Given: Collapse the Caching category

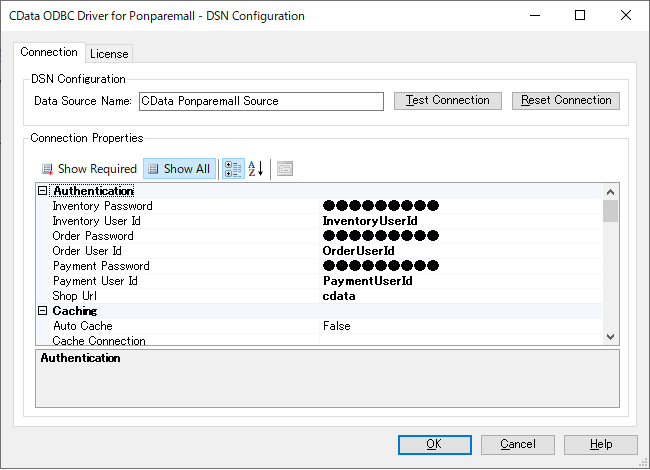Looking at the screenshot, I should (x=42, y=311).
